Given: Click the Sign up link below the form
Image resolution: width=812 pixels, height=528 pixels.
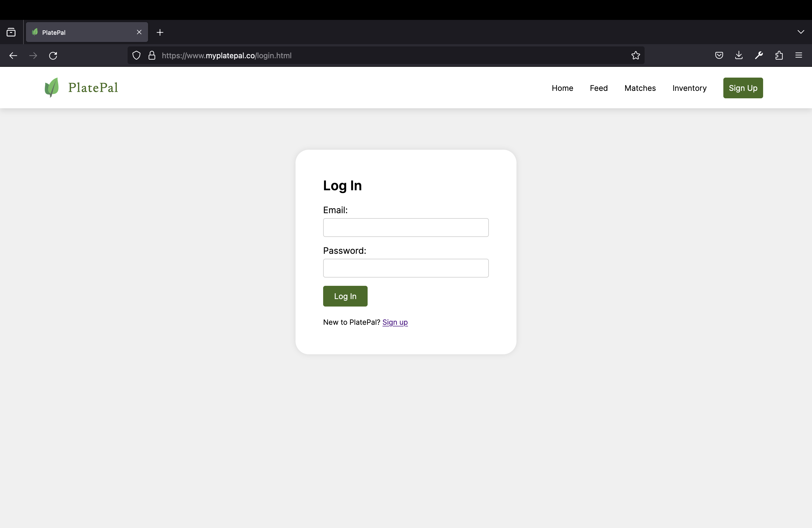Looking at the screenshot, I should click(x=395, y=322).
